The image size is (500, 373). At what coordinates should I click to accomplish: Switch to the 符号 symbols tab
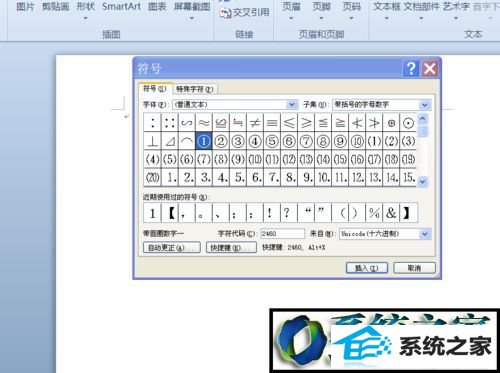click(155, 89)
